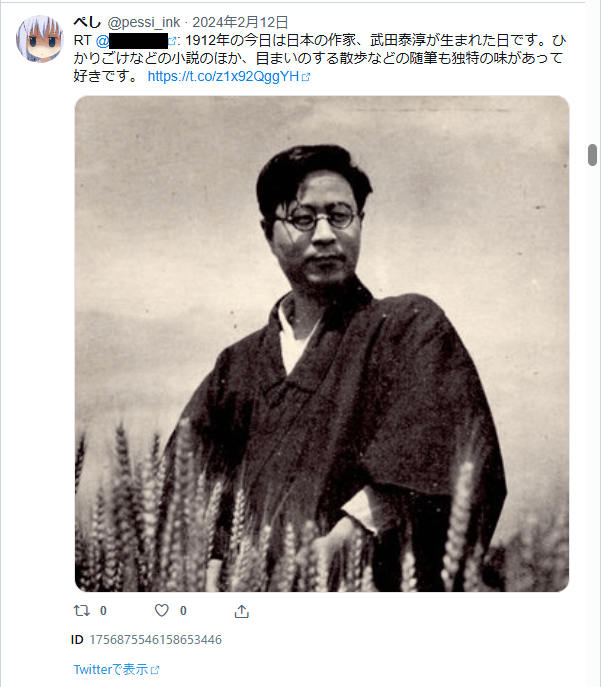Open the https://t.co/z1x92QggYH link

point(223,76)
